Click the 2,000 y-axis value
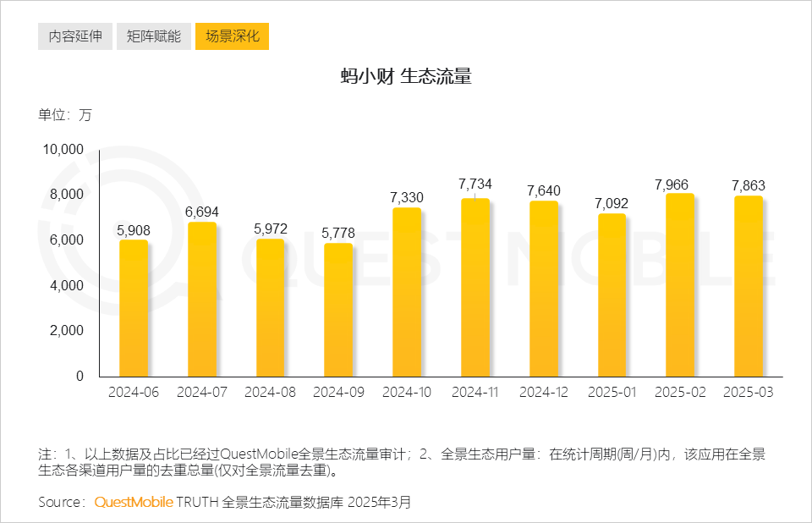The image size is (812, 523). 66,331
